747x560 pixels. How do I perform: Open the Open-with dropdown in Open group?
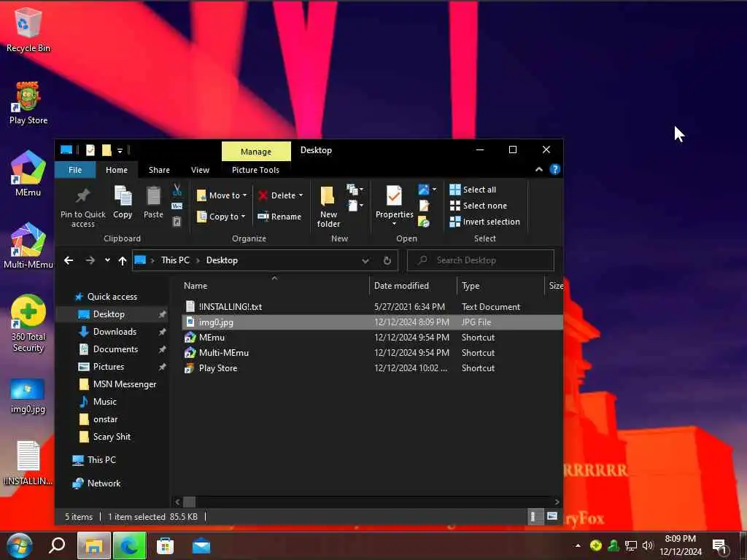pos(434,190)
